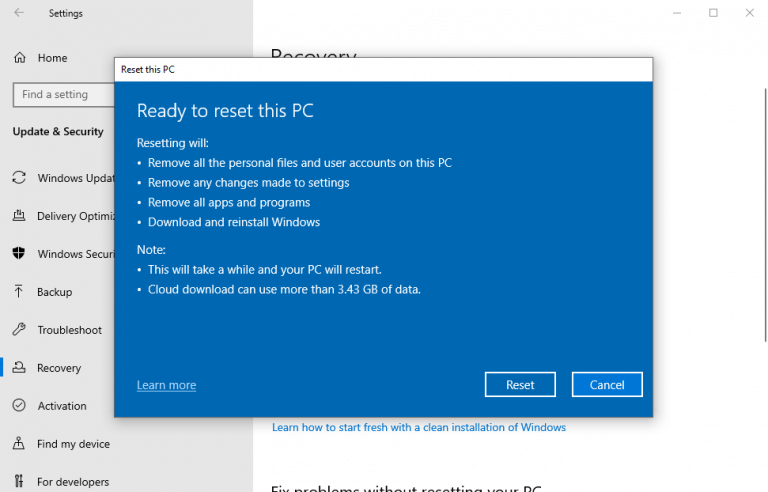
Task: Click the 'Download and reinstall Windows' bullet
Action: click(234, 222)
